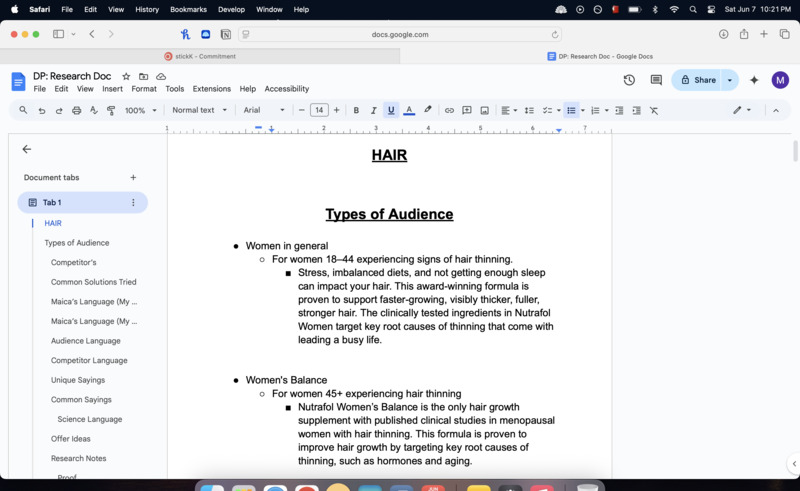Activate the paint format tool
Viewport: 800px width, 491px height.
tap(111, 110)
